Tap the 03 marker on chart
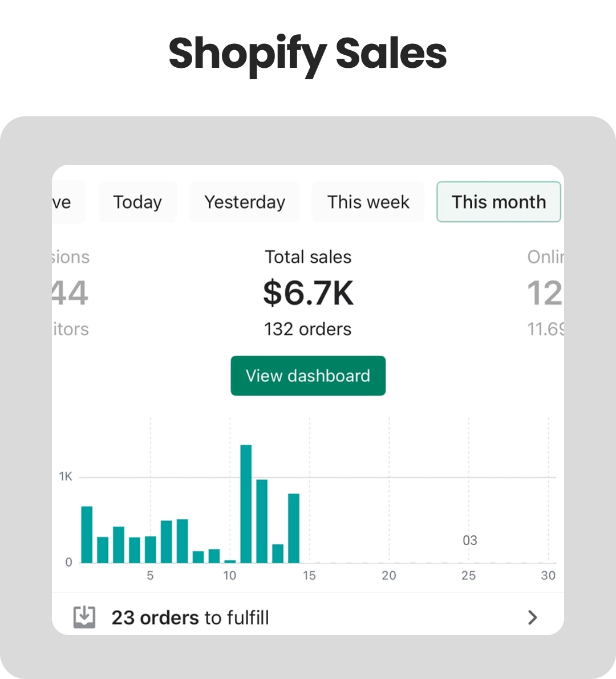 [469, 540]
